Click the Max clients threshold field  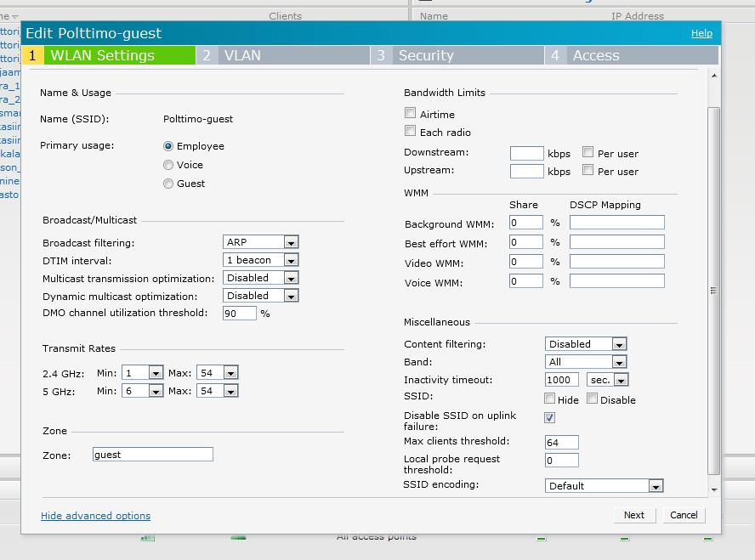click(x=562, y=442)
